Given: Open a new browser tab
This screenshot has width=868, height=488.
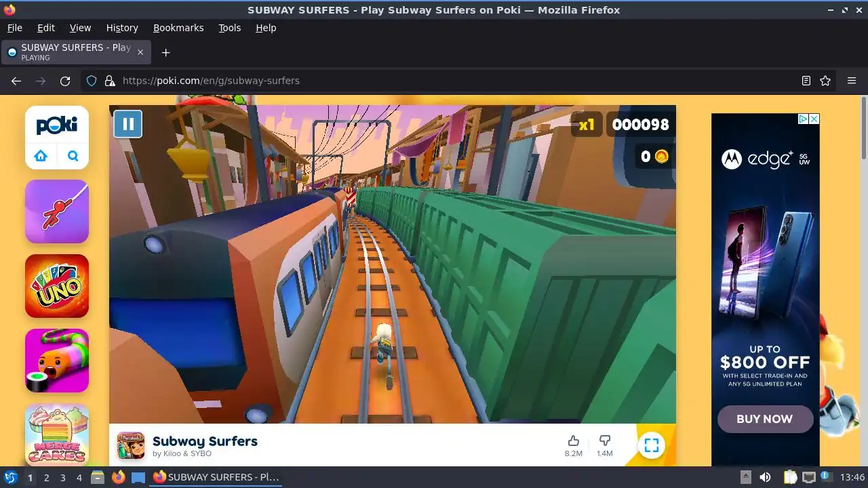Looking at the screenshot, I should pyautogui.click(x=165, y=52).
